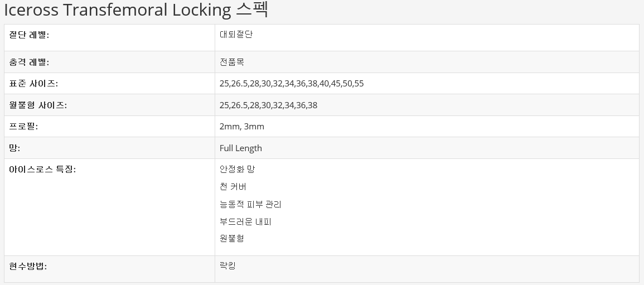This screenshot has width=644, height=285.
Task: Select the 표준 사이즈 row label
Action: (x=33, y=84)
